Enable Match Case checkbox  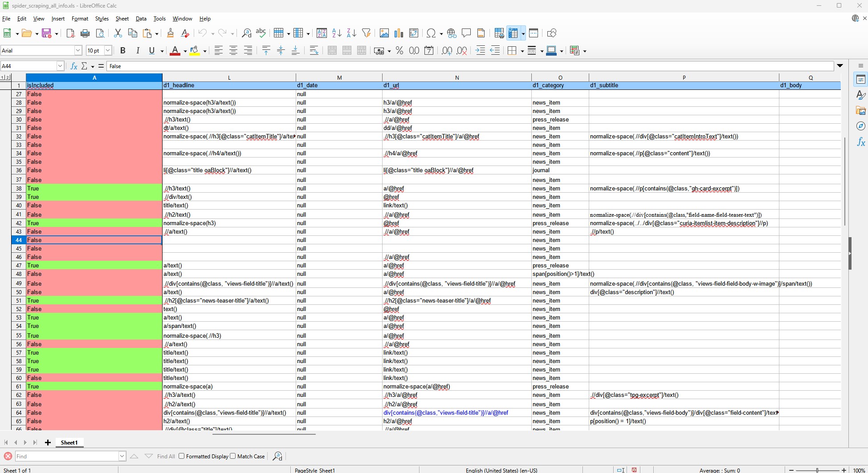[233, 456]
